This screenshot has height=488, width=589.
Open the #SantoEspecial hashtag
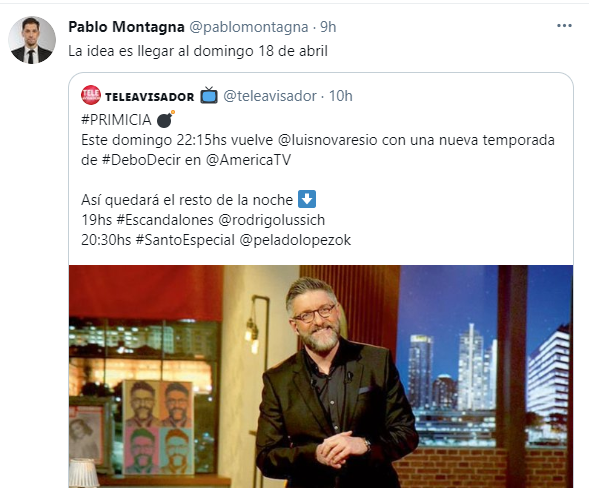point(185,240)
